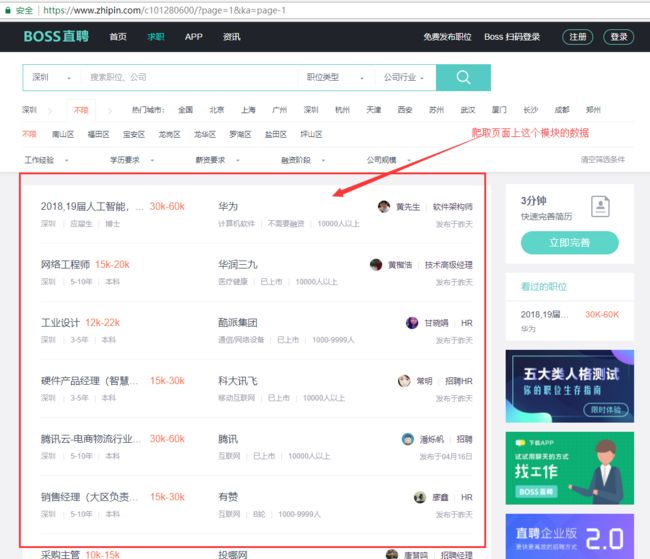Click the teal search magnifier button

click(463, 77)
